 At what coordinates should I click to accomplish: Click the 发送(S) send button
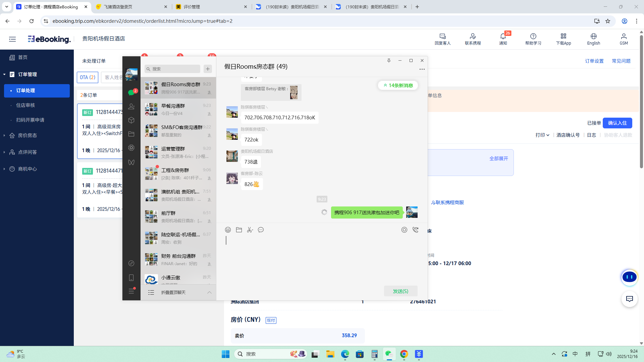(400, 291)
